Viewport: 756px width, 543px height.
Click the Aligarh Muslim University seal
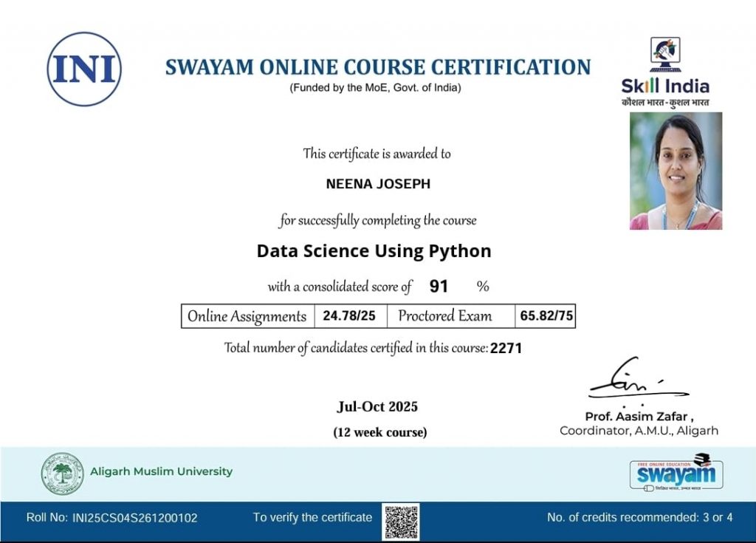click(62, 473)
